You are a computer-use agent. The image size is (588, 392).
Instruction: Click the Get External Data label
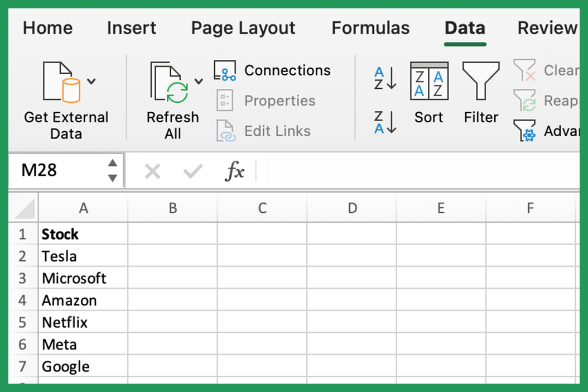point(66,126)
